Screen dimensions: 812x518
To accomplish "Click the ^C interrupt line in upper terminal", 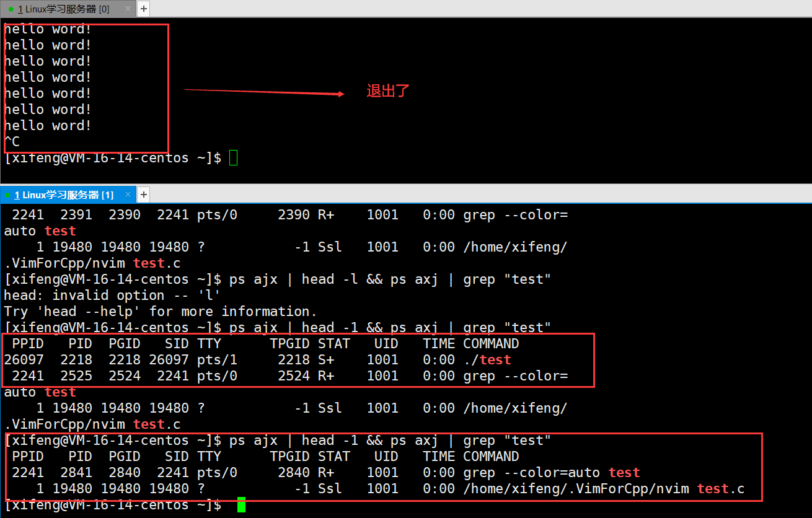I will 12,142.
